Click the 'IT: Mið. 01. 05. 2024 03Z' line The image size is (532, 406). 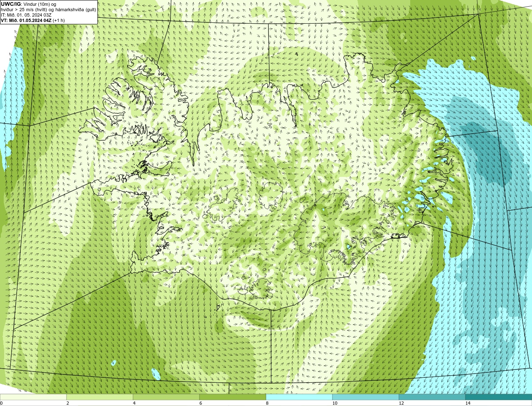coord(26,15)
